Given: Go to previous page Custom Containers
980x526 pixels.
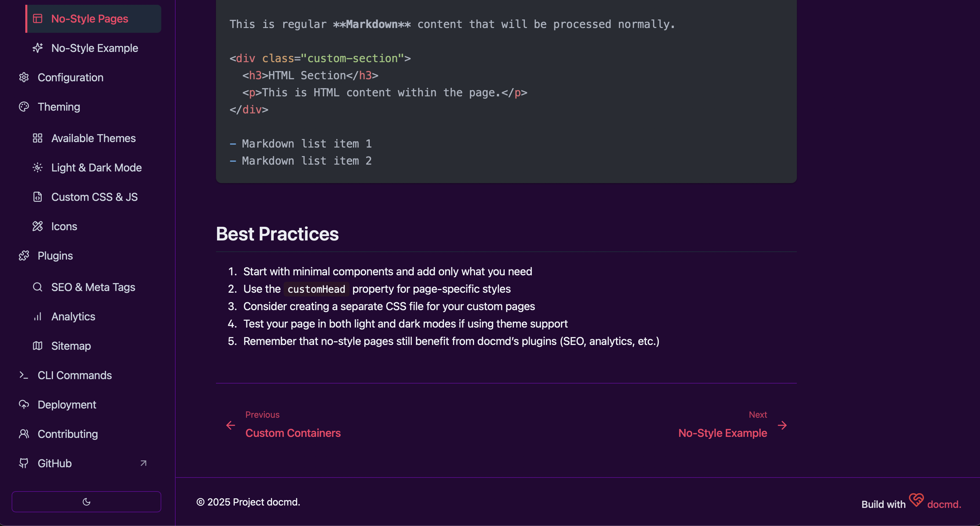Looking at the screenshot, I should pos(283,425).
